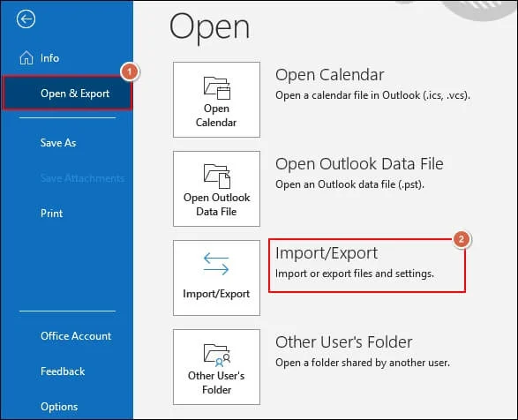Click the Import/Export tile label
The width and height of the screenshot is (518, 420).
click(216, 294)
